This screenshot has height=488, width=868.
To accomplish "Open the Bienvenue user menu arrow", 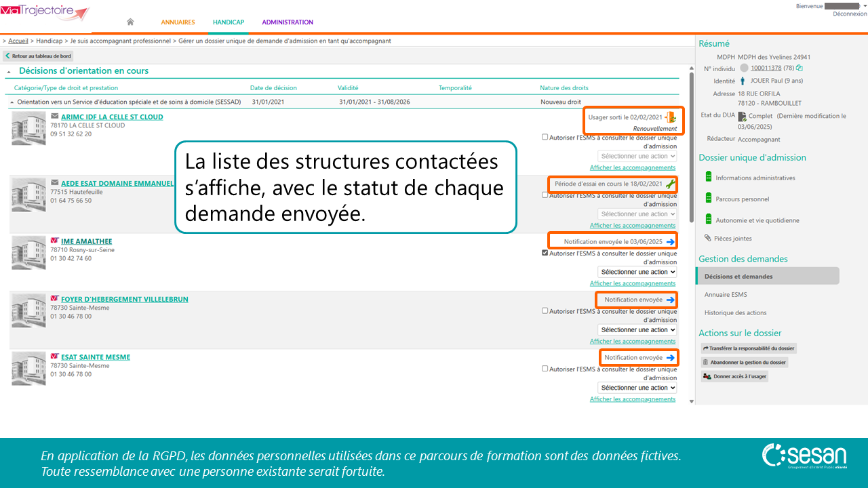I will [865, 6].
